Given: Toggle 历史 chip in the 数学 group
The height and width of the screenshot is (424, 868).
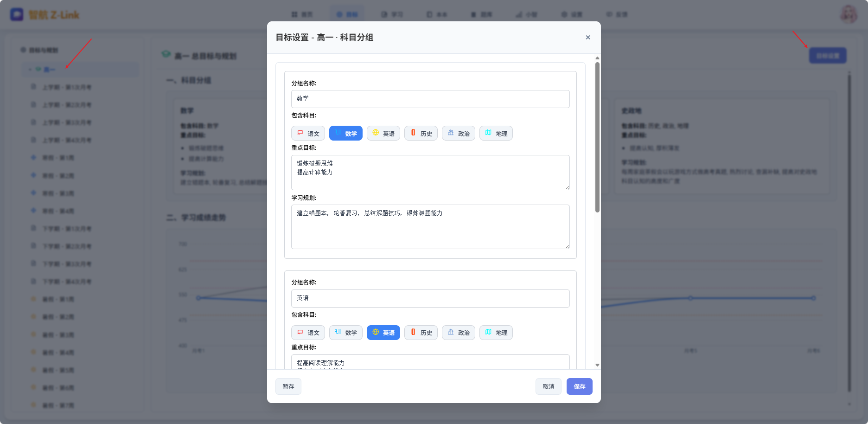Looking at the screenshot, I should tap(421, 134).
